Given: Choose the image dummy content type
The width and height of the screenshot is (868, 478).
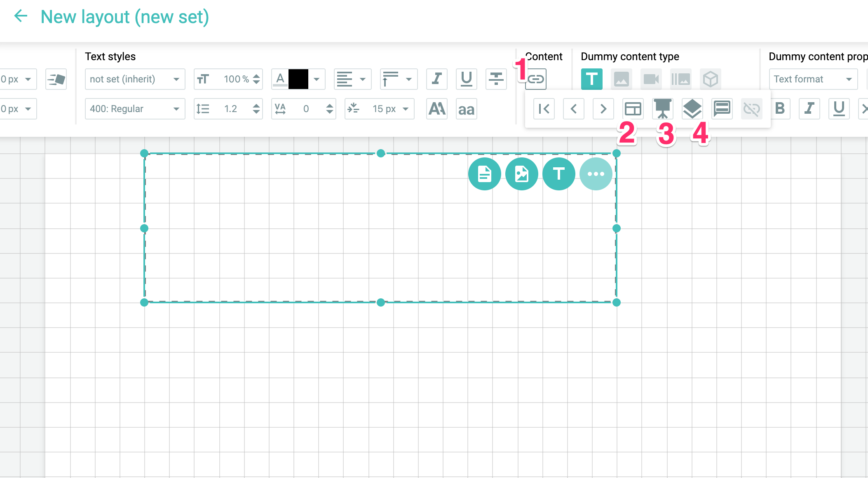Looking at the screenshot, I should [x=621, y=79].
